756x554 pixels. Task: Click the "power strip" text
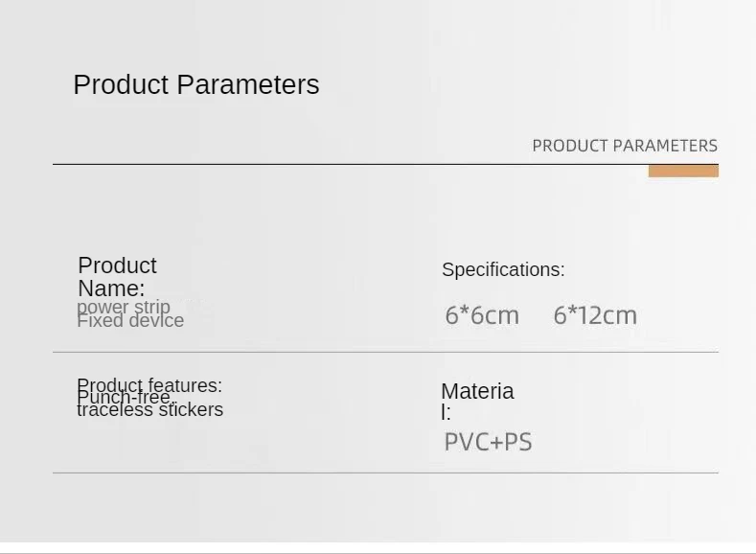(123, 306)
